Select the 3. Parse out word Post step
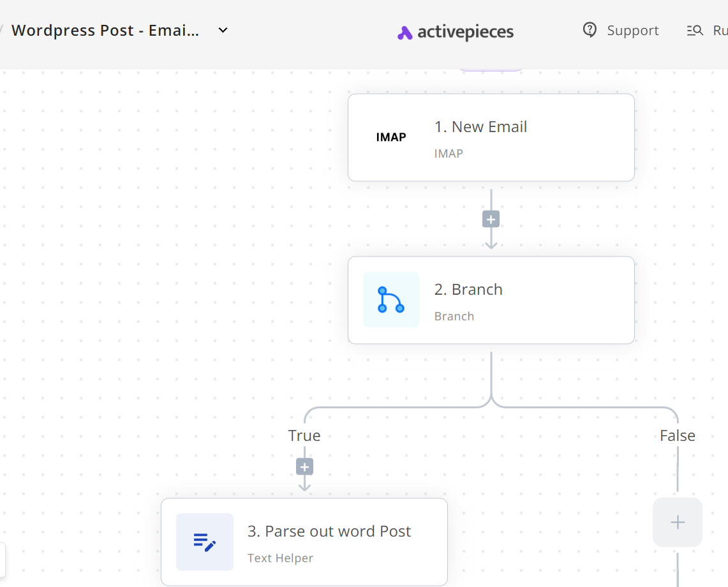 (x=304, y=542)
